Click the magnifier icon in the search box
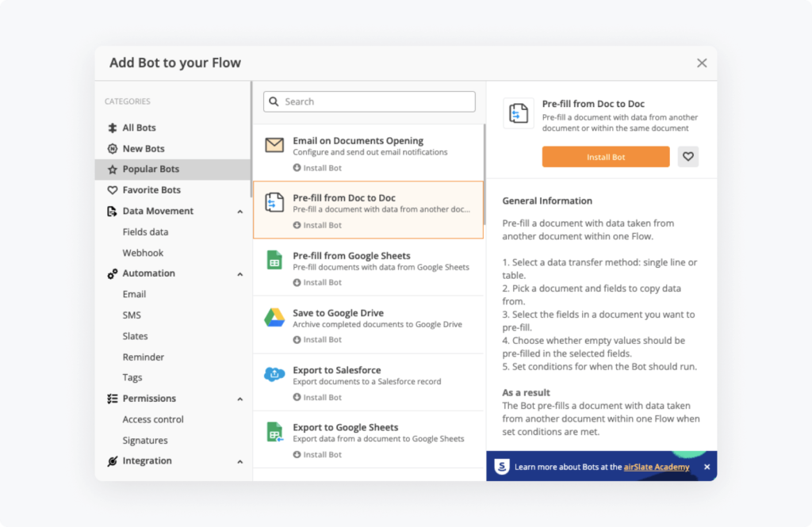 pos(274,101)
